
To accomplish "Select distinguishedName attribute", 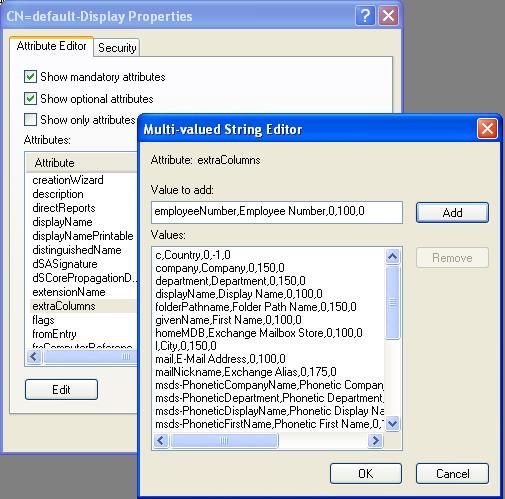I will pyautogui.click(x=77, y=250).
